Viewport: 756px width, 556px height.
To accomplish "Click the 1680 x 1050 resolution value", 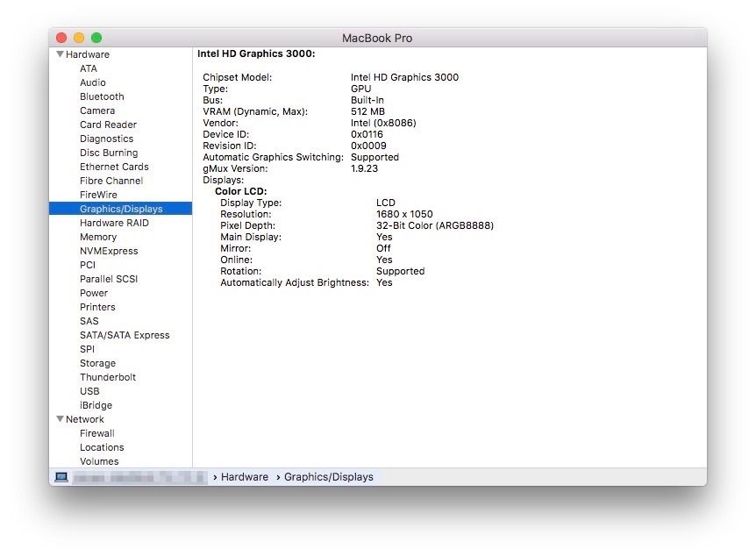I will click(x=404, y=214).
